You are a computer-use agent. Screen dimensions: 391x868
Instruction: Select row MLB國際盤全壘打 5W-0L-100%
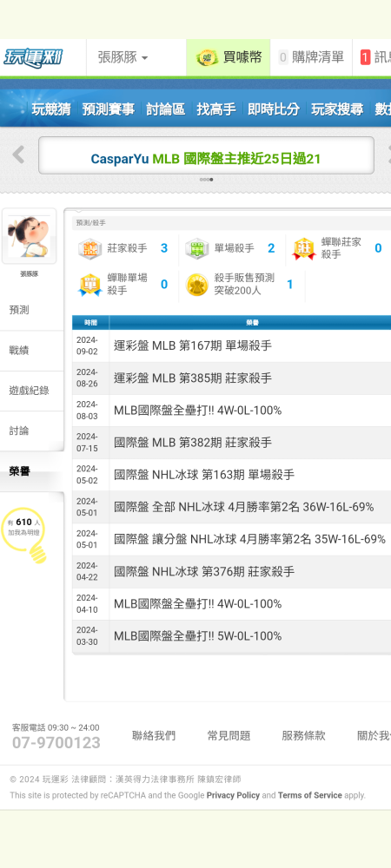[x=231, y=635]
